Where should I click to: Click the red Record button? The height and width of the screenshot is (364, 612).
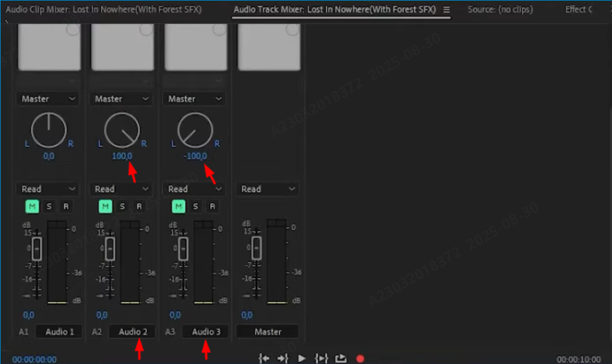point(360,358)
